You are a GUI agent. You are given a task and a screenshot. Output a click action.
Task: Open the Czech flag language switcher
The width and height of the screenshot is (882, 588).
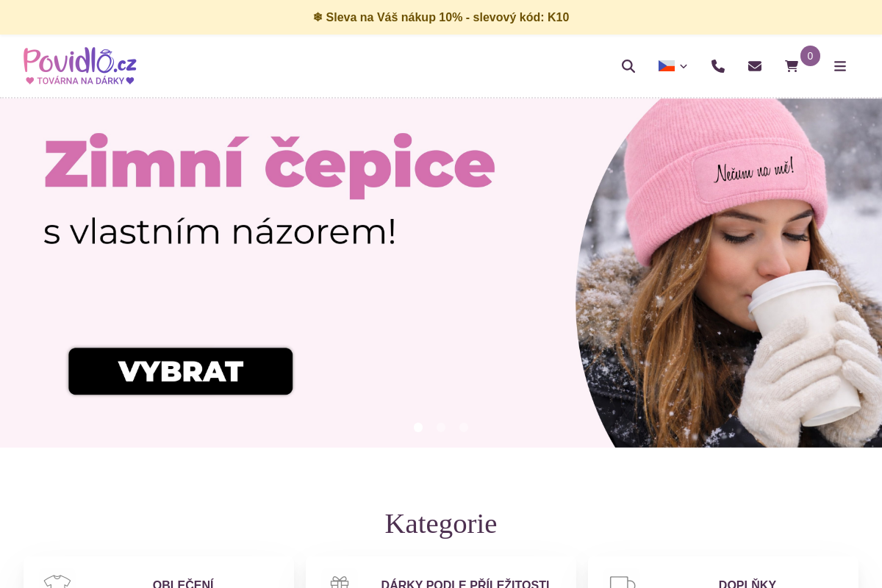coord(666,65)
